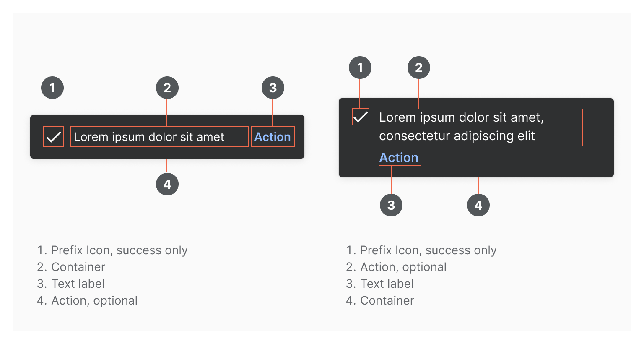This screenshot has height=344, width=644.
Task: Click the right legend item '2. Action, optional'
Action: click(x=396, y=267)
